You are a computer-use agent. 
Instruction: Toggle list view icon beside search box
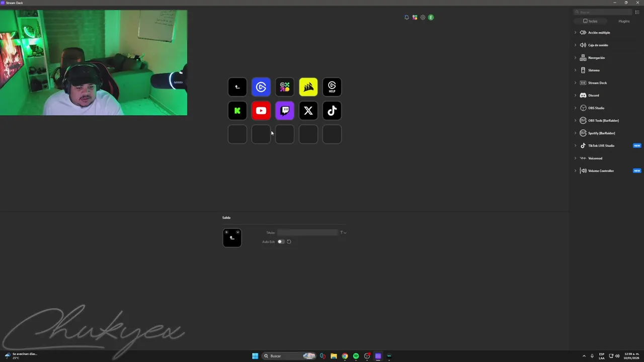pyautogui.click(x=637, y=12)
